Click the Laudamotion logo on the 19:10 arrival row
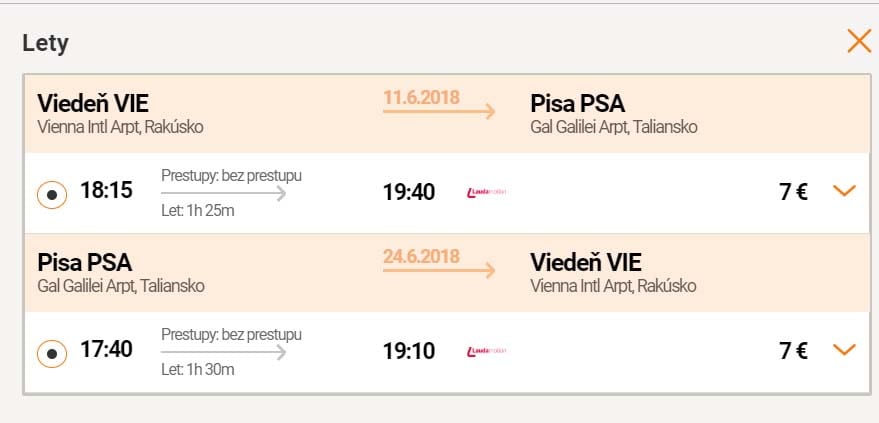The height and width of the screenshot is (423, 879). click(x=487, y=351)
